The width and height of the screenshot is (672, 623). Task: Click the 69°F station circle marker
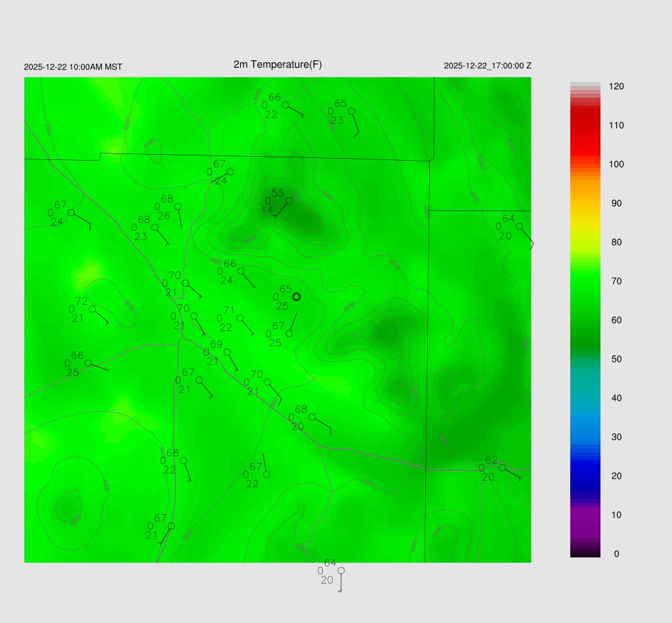[228, 352]
